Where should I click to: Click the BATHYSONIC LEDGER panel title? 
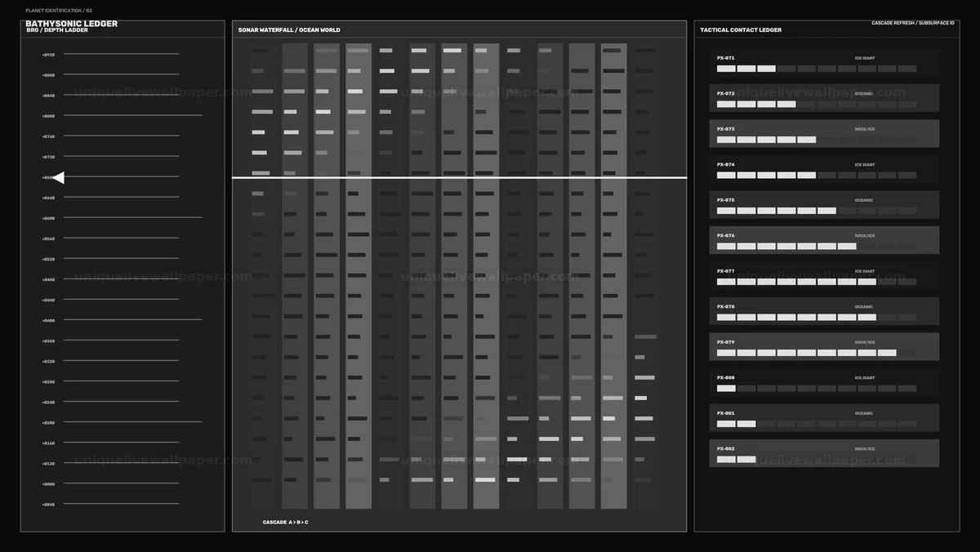coord(72,24)
